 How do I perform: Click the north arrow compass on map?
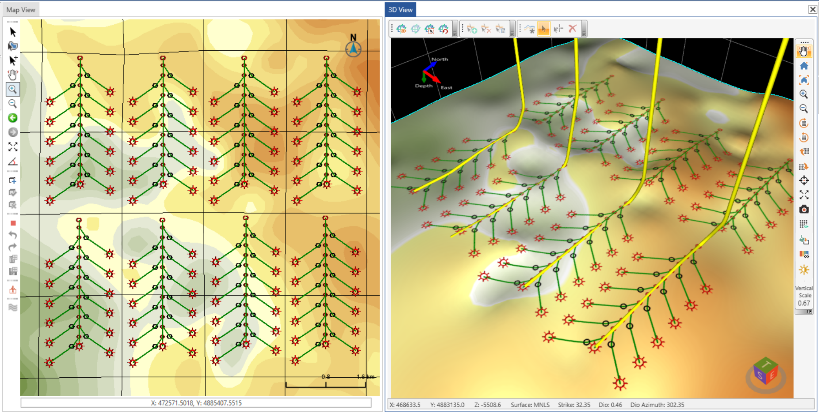coord(353,47)
